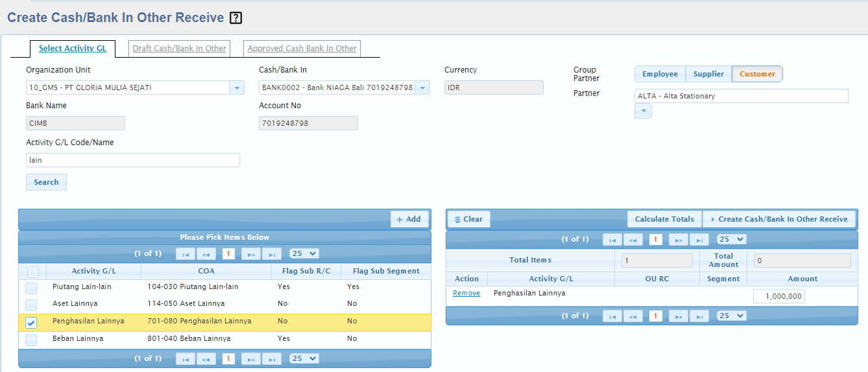868x372 pixels.
Task: Click cell 701-080 Penghasilan Lainnya
Action: (199, 321)
